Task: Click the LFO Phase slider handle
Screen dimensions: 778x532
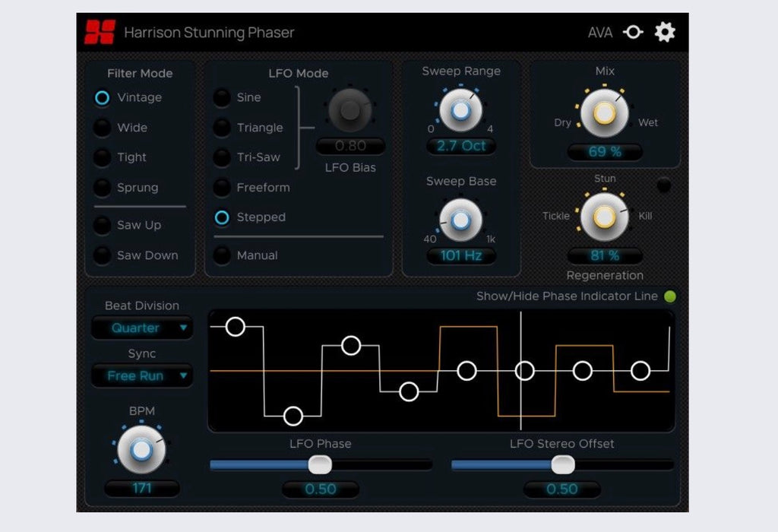Action: click(x=320, y=465)
